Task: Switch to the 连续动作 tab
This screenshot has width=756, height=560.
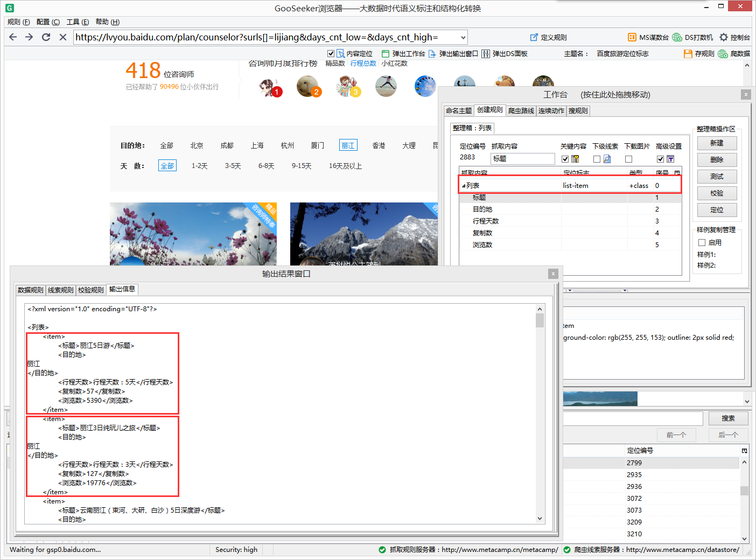Action: (x=551, y=111)
